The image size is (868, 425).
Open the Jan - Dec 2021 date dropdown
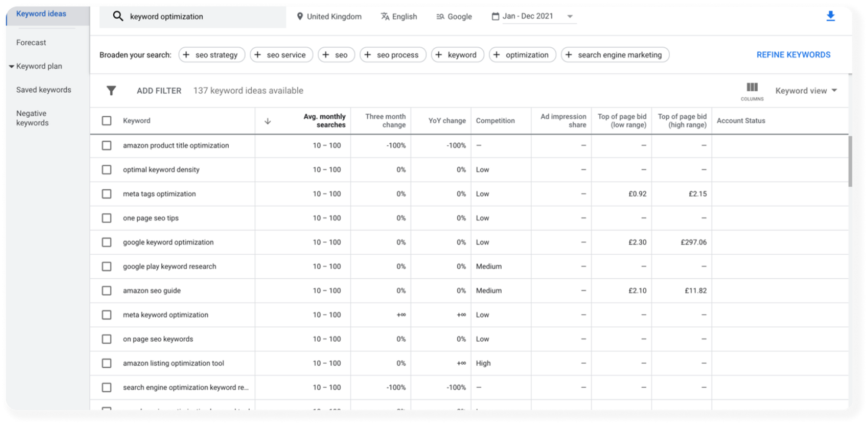pos(570,16)
